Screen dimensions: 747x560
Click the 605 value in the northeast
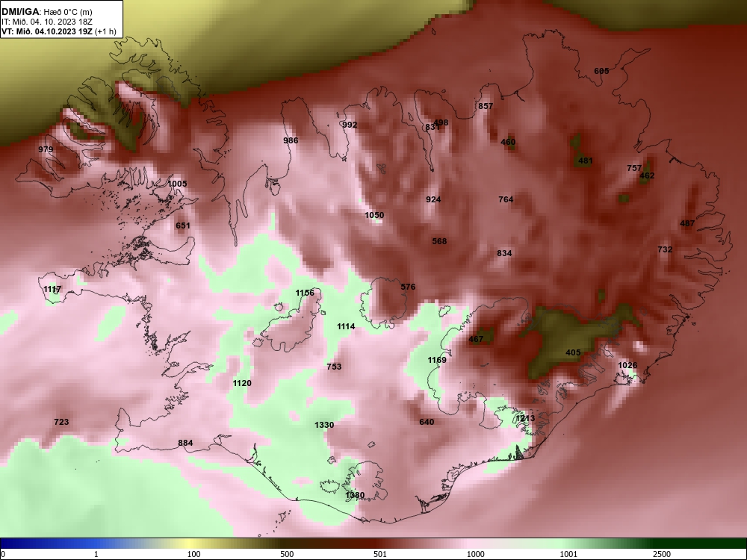[601, 71]
